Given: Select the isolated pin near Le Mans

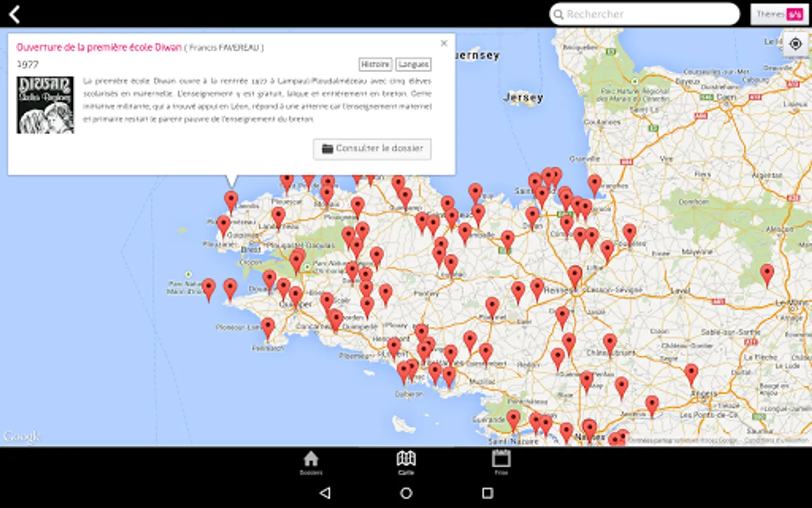Looking at the screenshot, I should coord(767,275).
